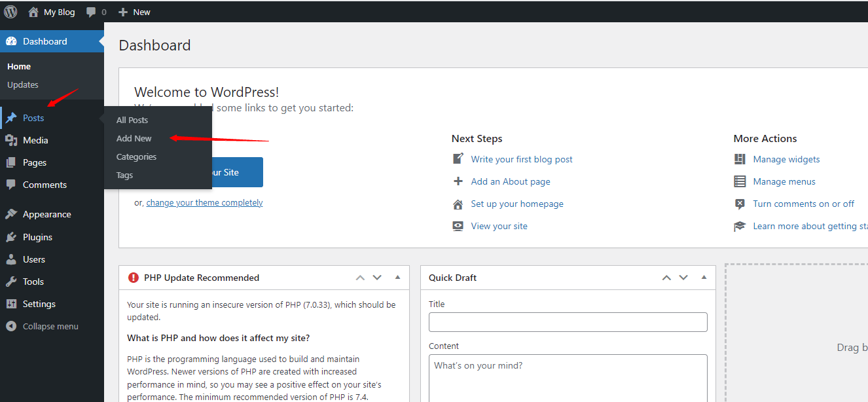Click the Media library sidebar icon

pos(11,140)
